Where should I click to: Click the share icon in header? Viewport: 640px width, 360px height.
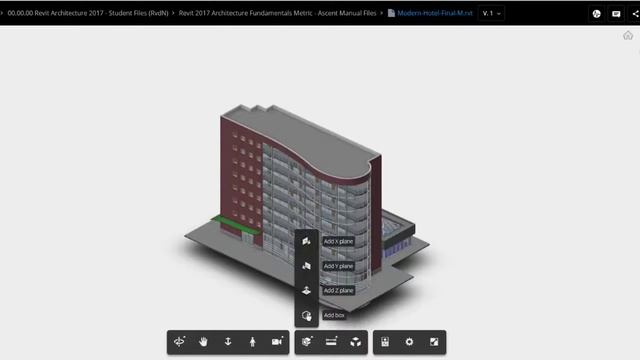click(x=636, y=13)
